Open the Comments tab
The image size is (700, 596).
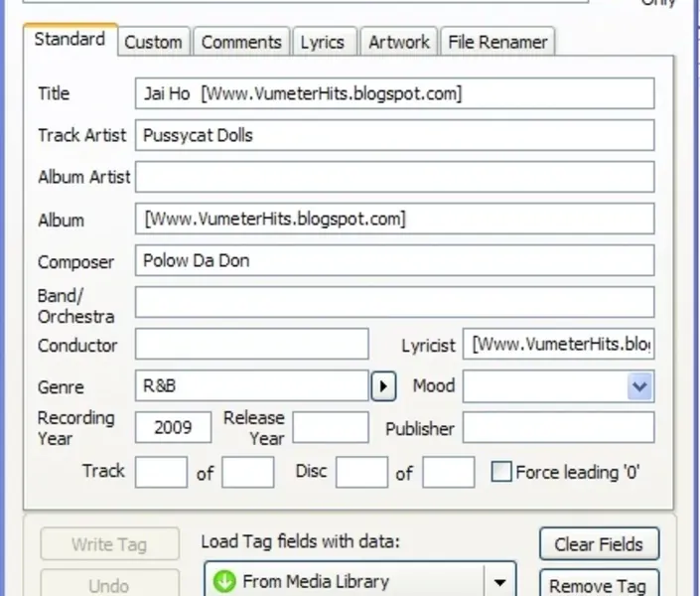click(x=241, y=42)
